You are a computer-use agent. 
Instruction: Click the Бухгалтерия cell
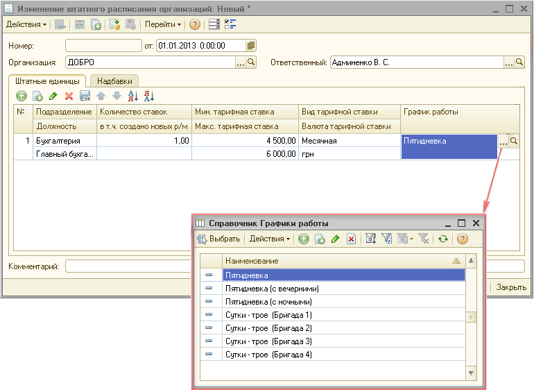(x=64, y=141)
